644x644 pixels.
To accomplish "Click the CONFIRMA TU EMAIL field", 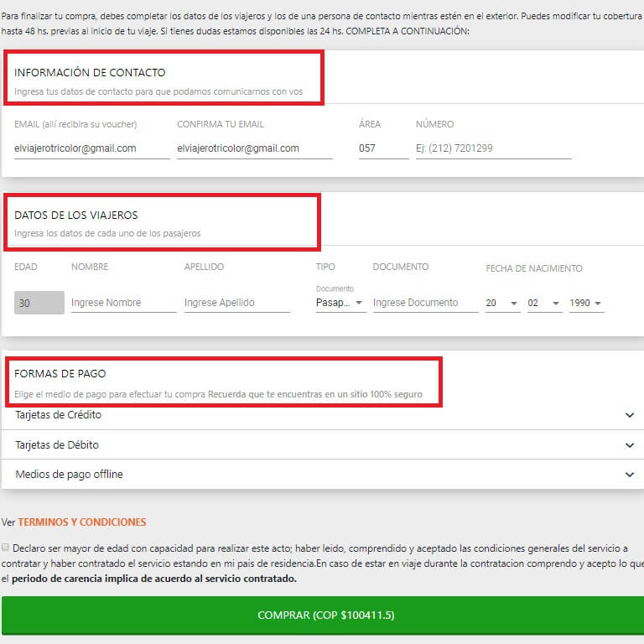I will point(254,148).
